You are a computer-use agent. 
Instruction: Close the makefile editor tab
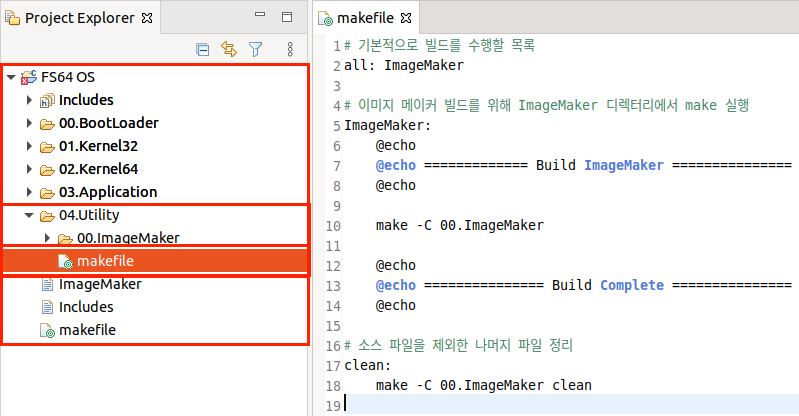[406, 18]
